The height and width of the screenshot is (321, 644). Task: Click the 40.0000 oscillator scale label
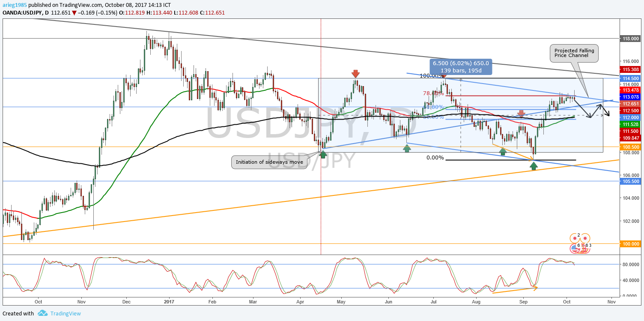[631, 280]
